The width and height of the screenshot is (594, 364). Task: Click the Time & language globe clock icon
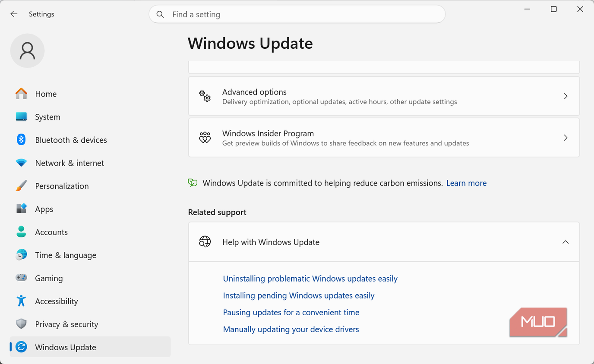click(x=21, y=255)
